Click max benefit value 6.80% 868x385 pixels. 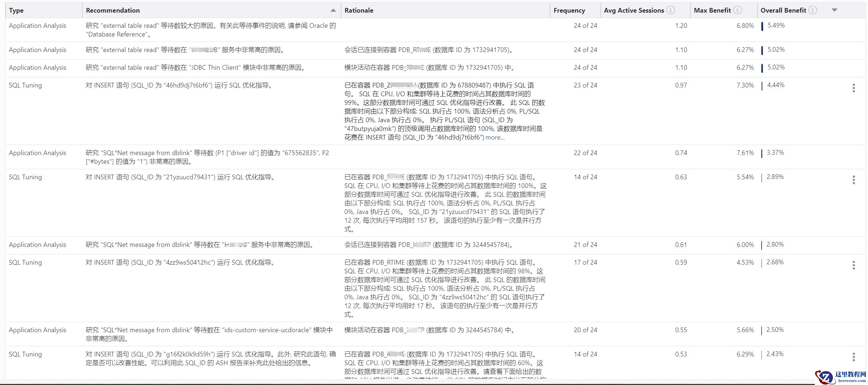pyautogui.click(x=745, y=26)
